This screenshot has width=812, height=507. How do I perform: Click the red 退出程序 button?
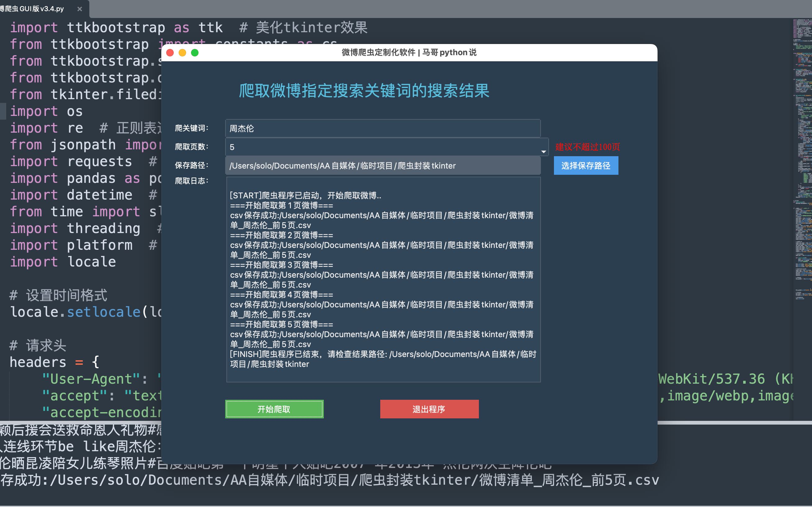tap(429, 409)
